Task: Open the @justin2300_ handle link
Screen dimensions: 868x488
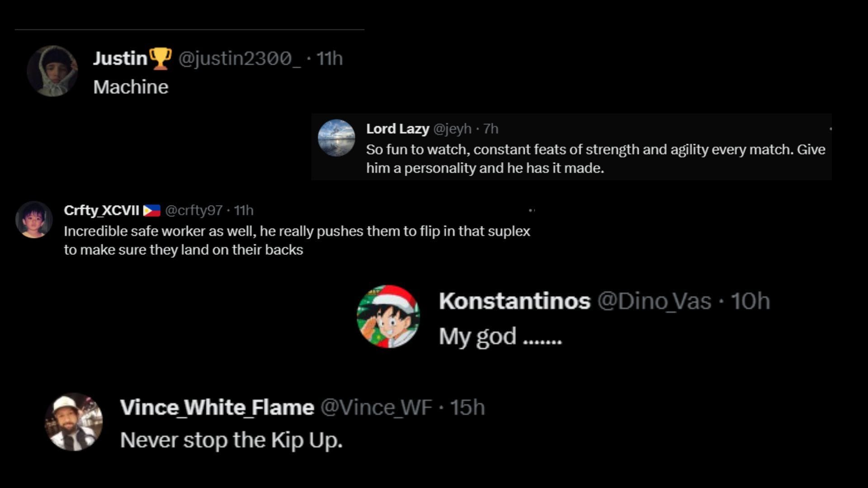Action: (x=239, y=59)
